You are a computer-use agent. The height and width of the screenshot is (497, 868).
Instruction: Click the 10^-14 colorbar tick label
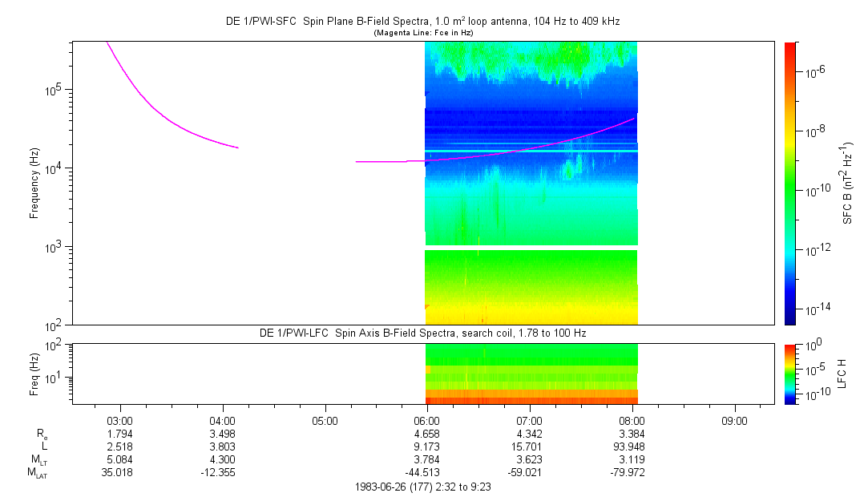(817, 308)
